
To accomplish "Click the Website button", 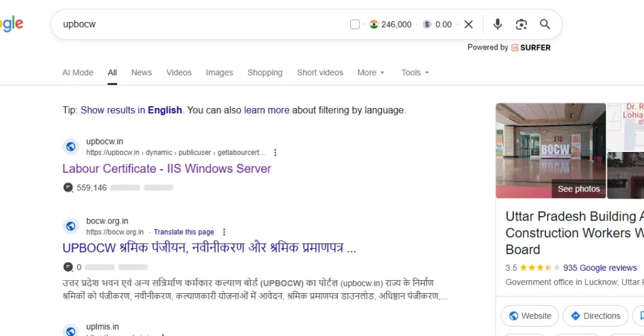I will 530,316.
